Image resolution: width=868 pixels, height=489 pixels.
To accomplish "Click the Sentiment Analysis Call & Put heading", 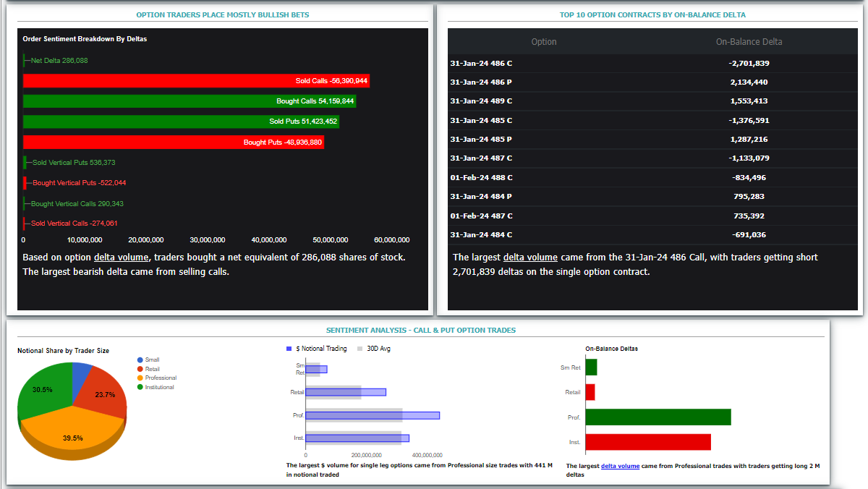I will click(421, 330).
